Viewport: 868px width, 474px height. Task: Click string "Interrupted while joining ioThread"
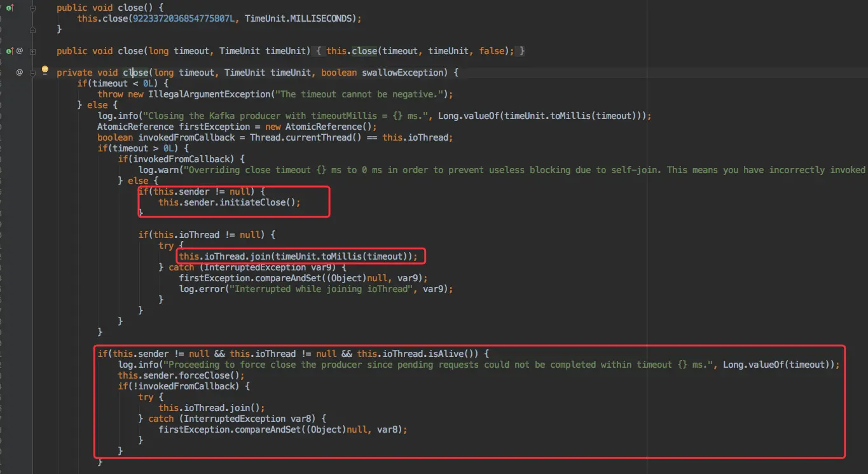[x=321, y=289]
